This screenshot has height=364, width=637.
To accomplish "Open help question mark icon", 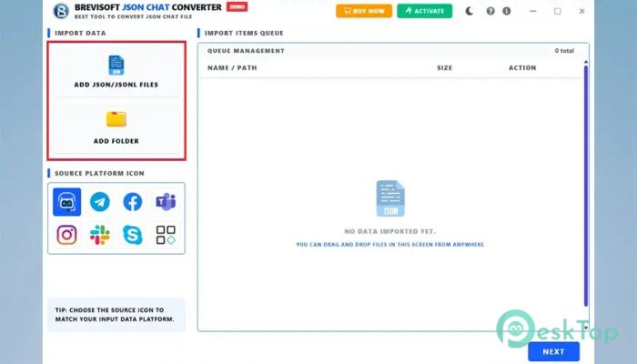I will pyautogui.click(x=490, y=11).
